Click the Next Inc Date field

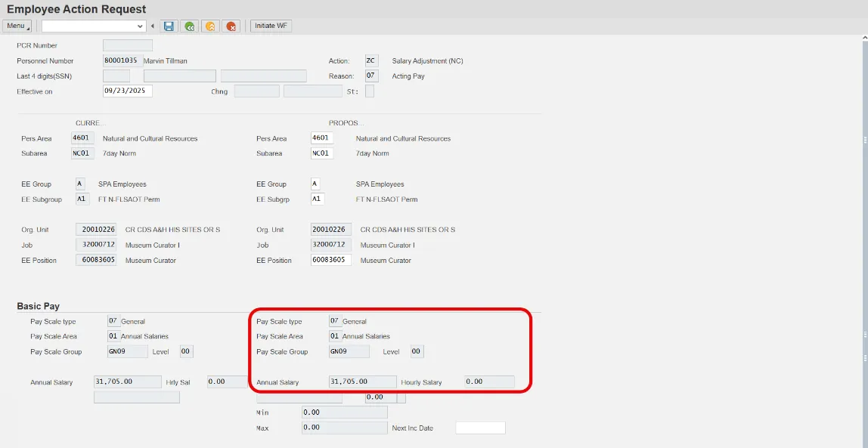[480, 428]
